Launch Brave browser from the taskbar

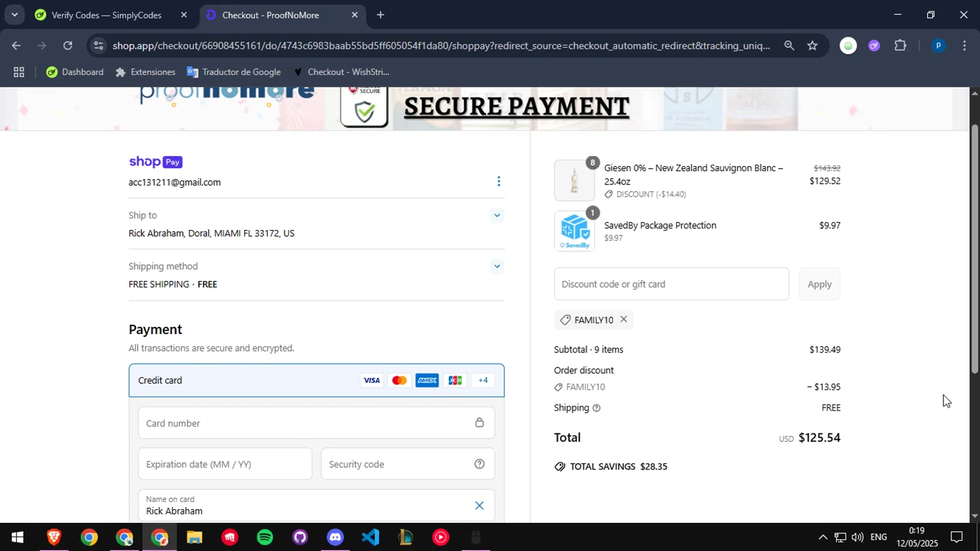tap(54, 537)
